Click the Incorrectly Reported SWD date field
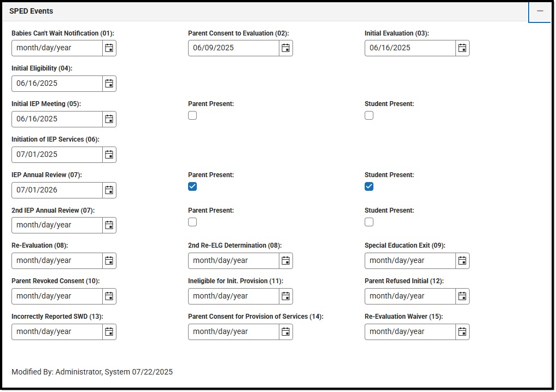556x392 pixels. (x=57, y=332)
